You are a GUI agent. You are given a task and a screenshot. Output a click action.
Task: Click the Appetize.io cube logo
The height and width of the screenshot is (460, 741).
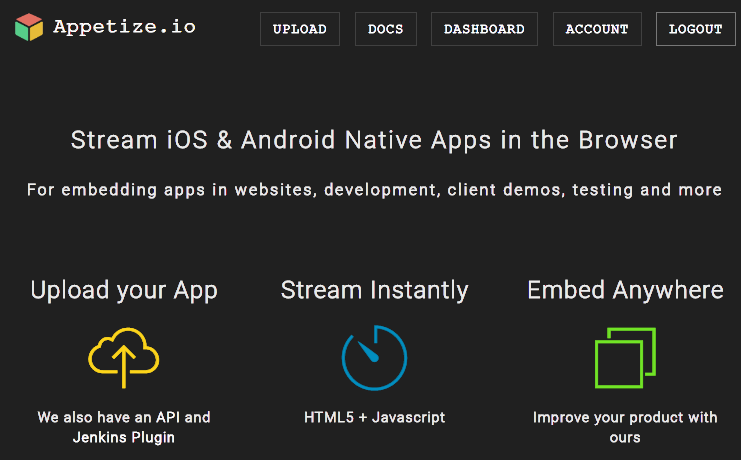(x=29, y=27)
